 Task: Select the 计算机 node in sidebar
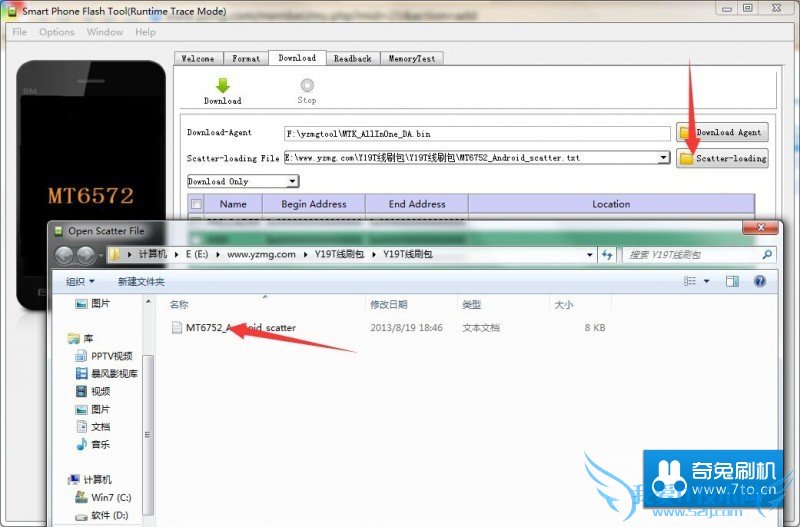[x=90, y=480]
